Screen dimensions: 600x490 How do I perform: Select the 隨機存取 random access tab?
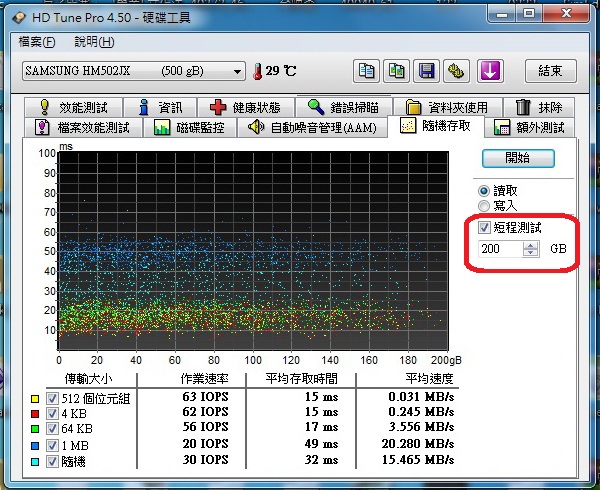(435, 126)
